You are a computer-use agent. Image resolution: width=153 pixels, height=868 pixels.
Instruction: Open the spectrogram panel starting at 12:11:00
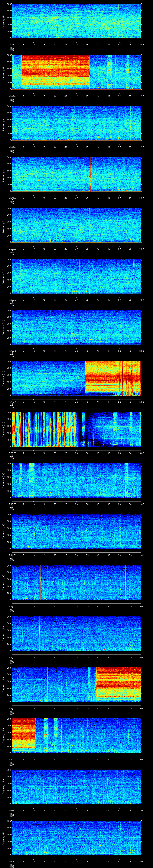pos(76,531)
